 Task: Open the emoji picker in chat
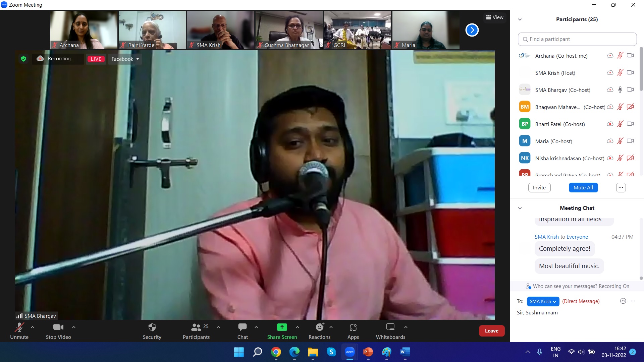click(623, 301)
